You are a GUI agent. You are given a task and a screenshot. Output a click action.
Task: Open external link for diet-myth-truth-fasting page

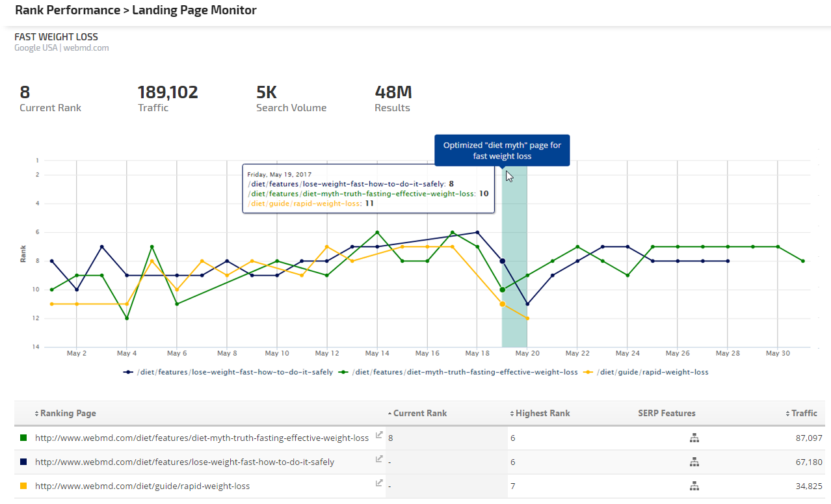coord(379,435)
